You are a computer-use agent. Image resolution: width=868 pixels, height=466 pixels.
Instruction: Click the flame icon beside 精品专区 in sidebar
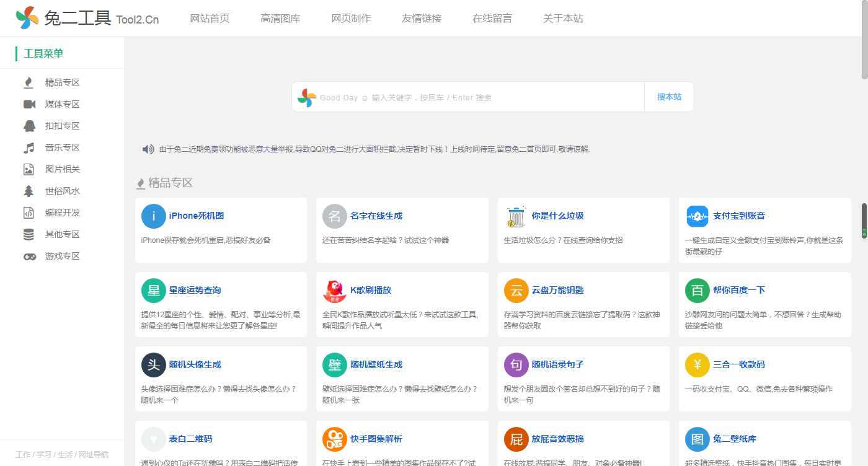pos(29,82)
